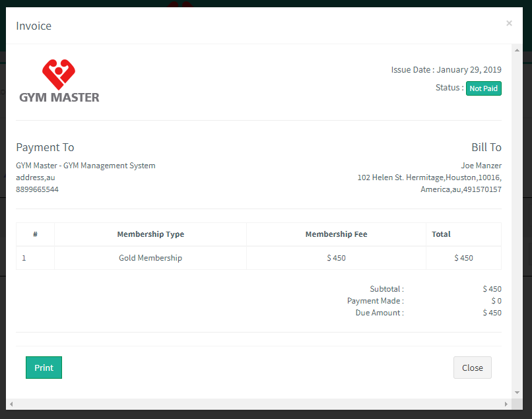Viewport: 532px width, 419px height.
Task: Click the Due Amount $ 450 value
Action: pos(492,312)
